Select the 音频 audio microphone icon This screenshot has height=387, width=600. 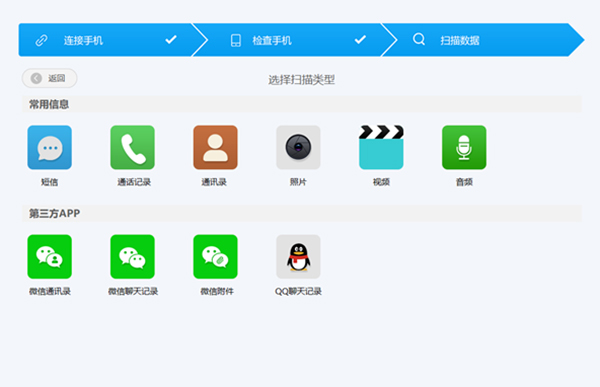click(464, 147)
